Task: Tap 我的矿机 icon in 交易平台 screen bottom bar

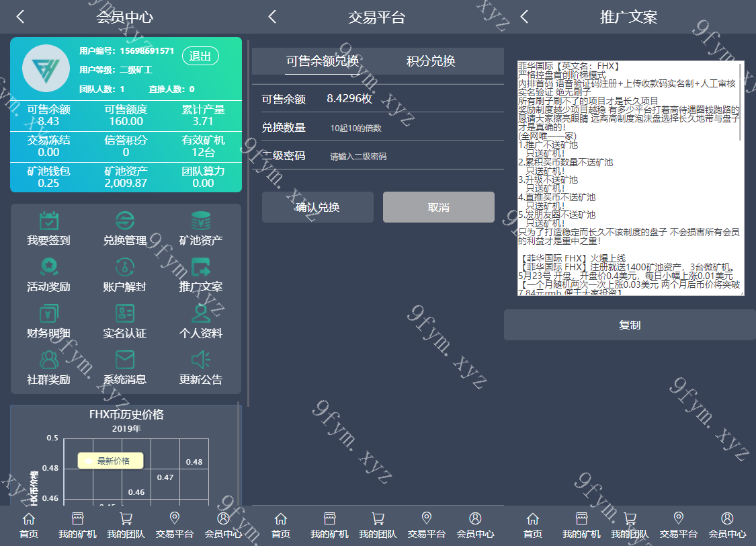Action: coord(330,519)
